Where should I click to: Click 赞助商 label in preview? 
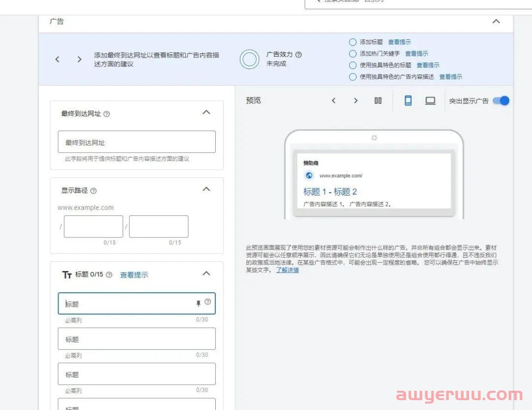(x=311, y=163)
